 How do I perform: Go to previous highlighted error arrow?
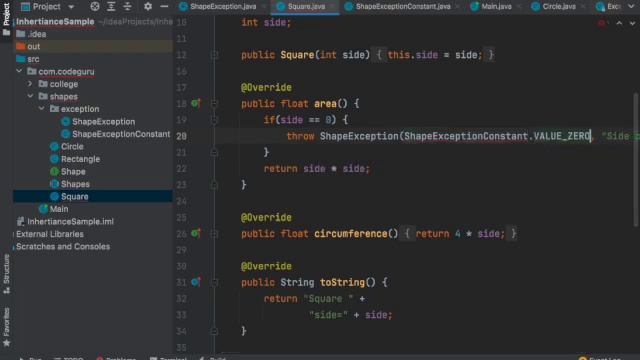pyautogui.click(x=619, y=23)
